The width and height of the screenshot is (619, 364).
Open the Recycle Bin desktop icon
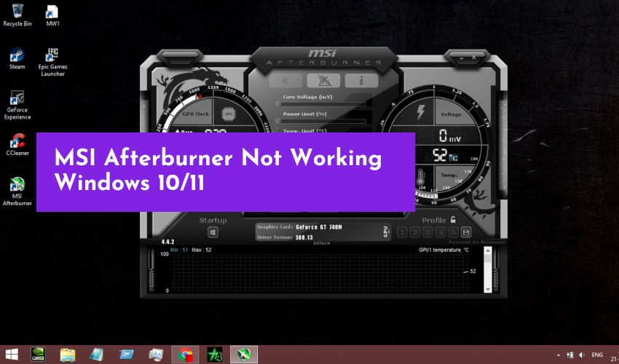[17, 15]
